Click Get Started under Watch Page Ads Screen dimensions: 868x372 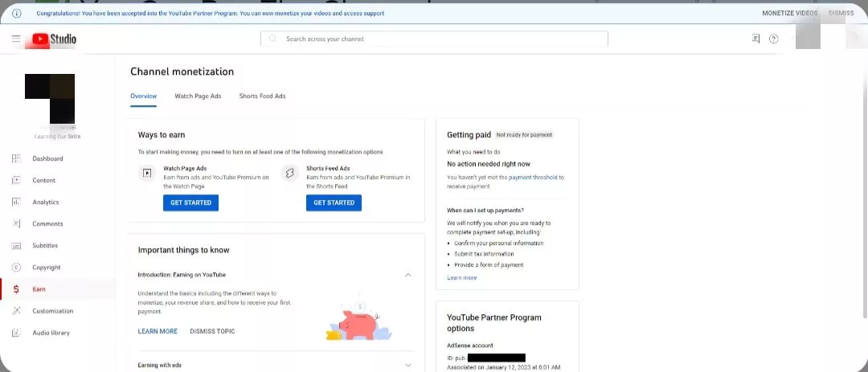click(190, 202)
